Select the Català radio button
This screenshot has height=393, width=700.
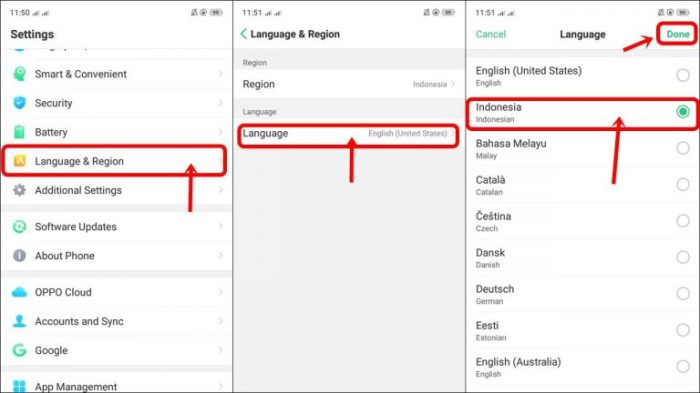tap(683, 184)
